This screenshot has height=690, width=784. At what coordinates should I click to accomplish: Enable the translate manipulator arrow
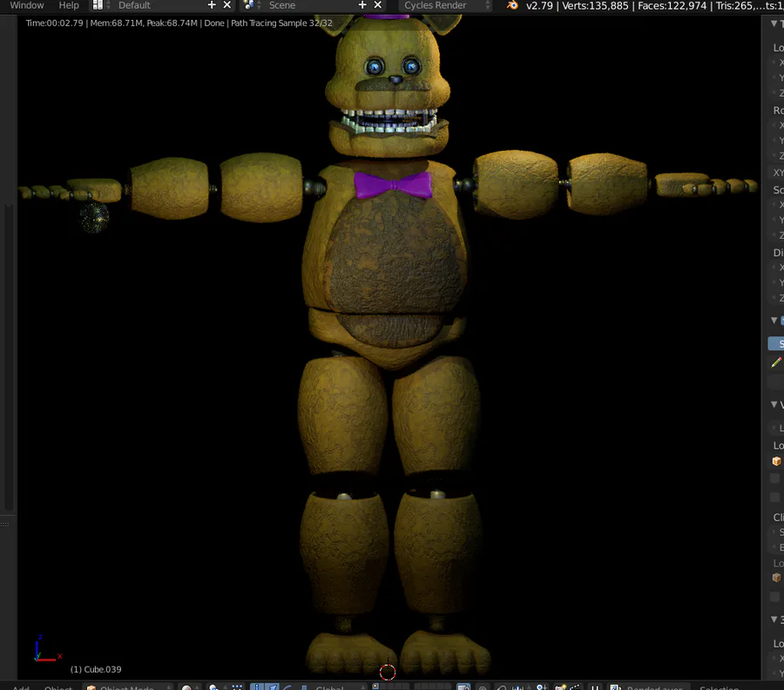click(x=272, y=687)
